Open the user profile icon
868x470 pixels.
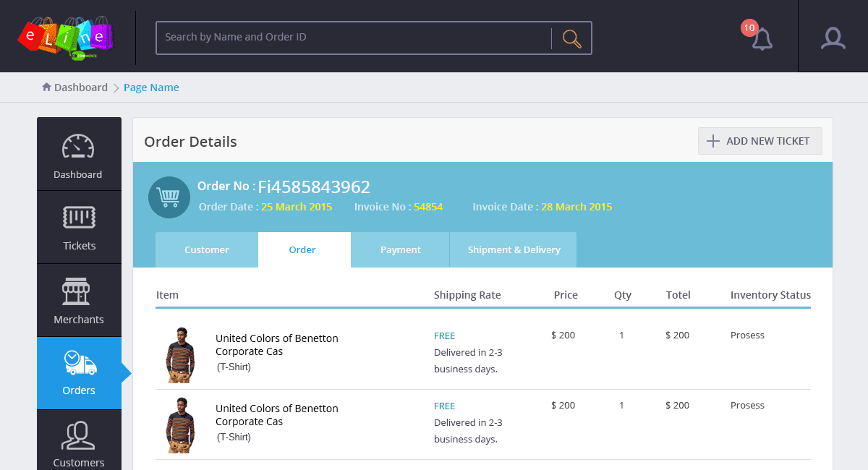[x=833, y=38]
